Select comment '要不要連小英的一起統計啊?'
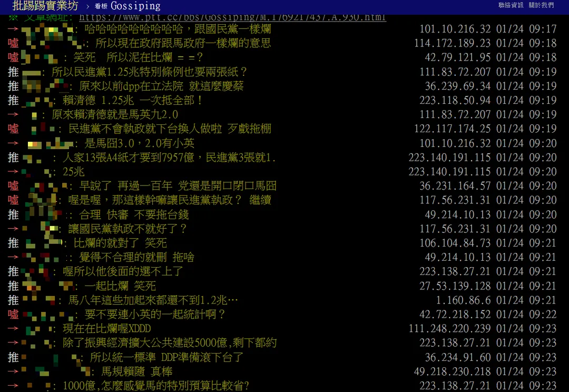This screenshot has width=569, height=392. pyautogui.click(x=155, y=315)
